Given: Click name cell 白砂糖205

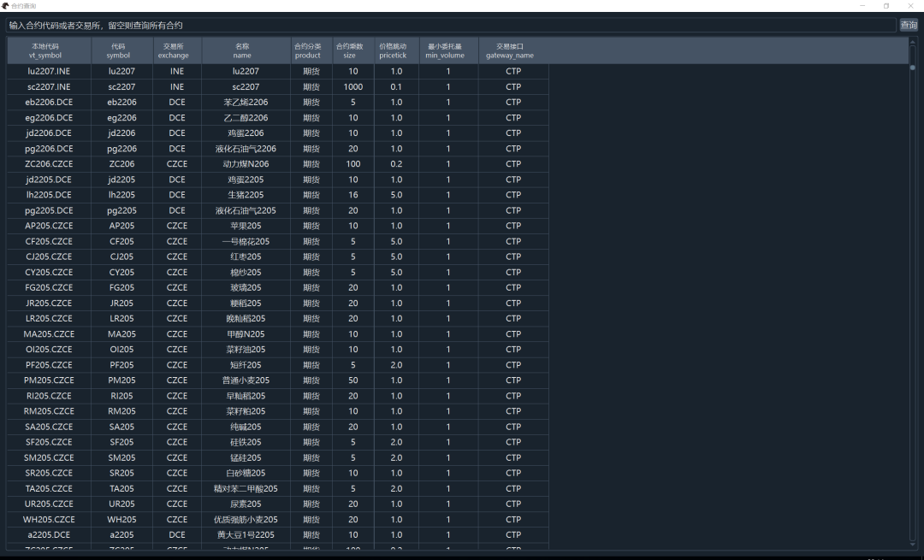Looking at the screenshot, I should pyautogui.click(x=246, y=473).
